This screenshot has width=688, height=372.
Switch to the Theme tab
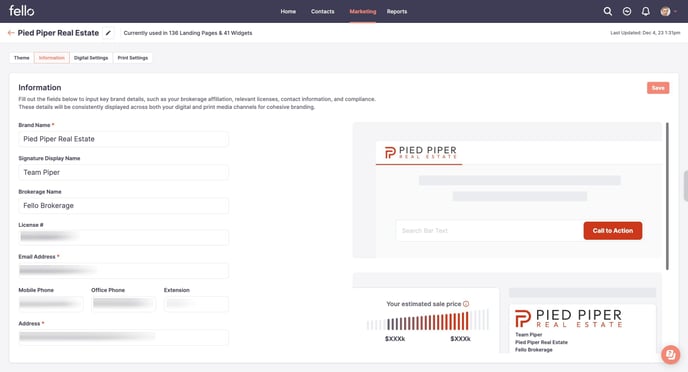(22, 58)
